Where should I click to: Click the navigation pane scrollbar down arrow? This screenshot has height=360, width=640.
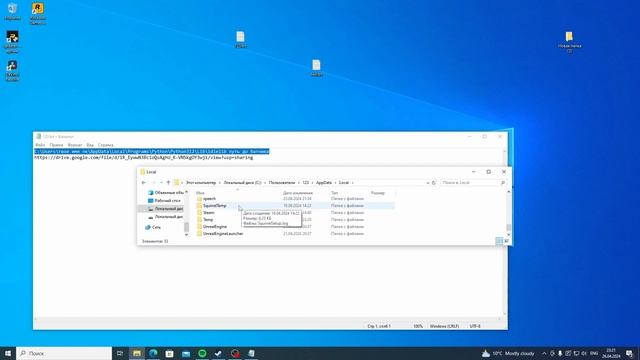[x=187, y=235]
